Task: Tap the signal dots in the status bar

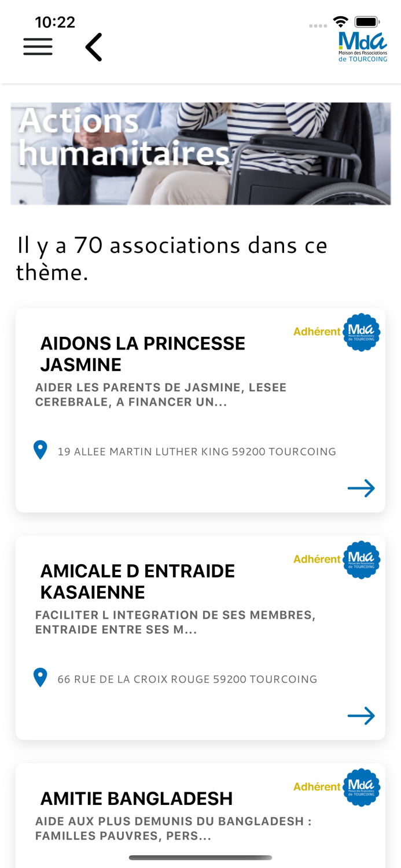Action: point(317,25)
